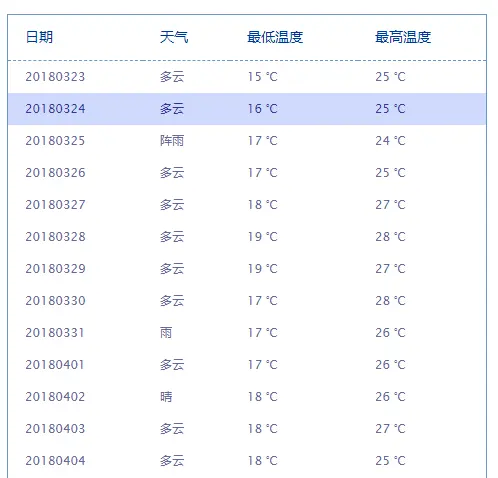The height and width of the screenshot is (478, 498).
Task: Click 27 ℃ high temperature for 20180327
Action: click(390, 205)
